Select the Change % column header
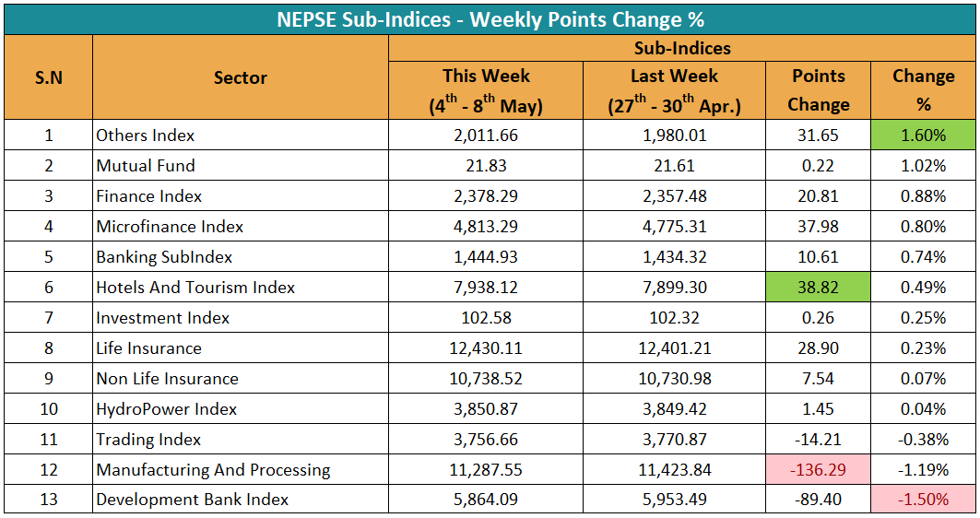980x518 pixels. pos(923,90)
